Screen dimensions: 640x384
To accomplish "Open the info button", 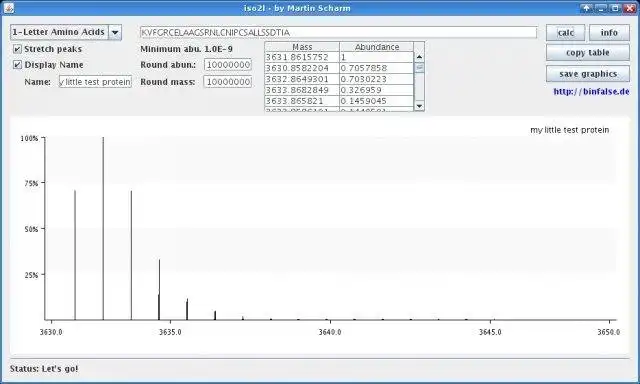I will (609, 33).
